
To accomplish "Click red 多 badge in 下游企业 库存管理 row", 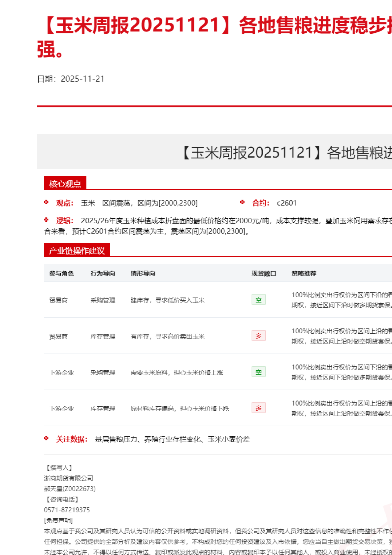I will 258,408.
